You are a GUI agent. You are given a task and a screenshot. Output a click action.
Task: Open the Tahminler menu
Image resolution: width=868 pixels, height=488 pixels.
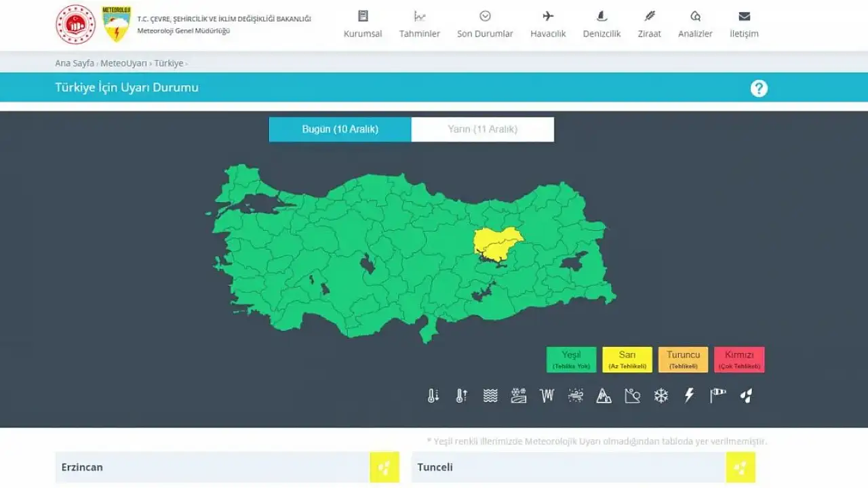point(419,25)
